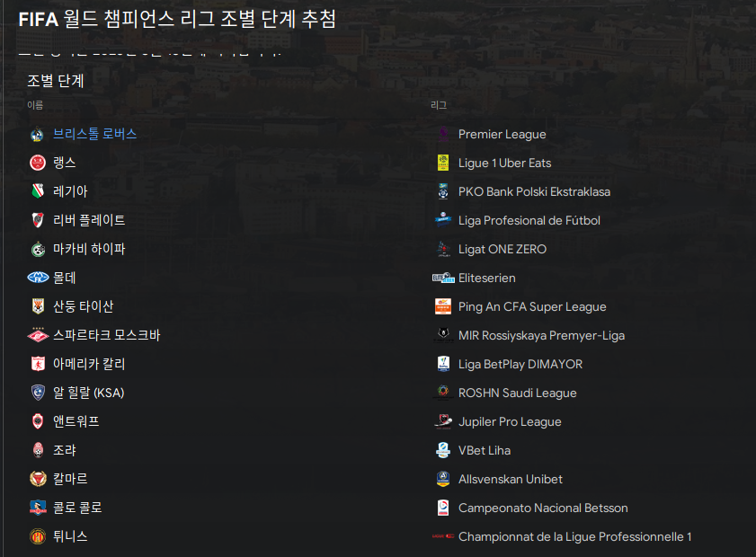Click the Ligat ONE ZERO logo
This screenshot has height=557, width=756.
pyautogui.click(x=443, y=249)
